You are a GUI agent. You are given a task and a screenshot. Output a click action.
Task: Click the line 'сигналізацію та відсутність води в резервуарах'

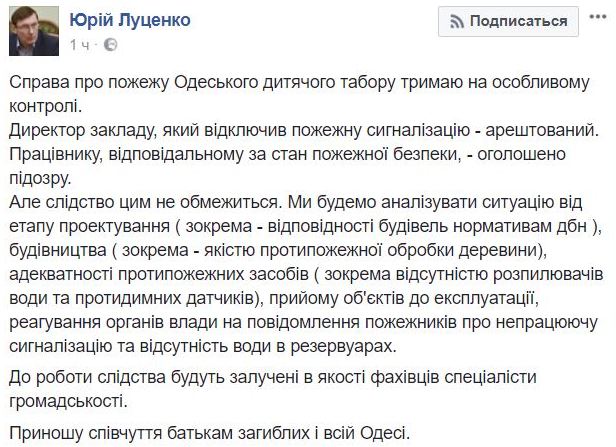[203, 346]
